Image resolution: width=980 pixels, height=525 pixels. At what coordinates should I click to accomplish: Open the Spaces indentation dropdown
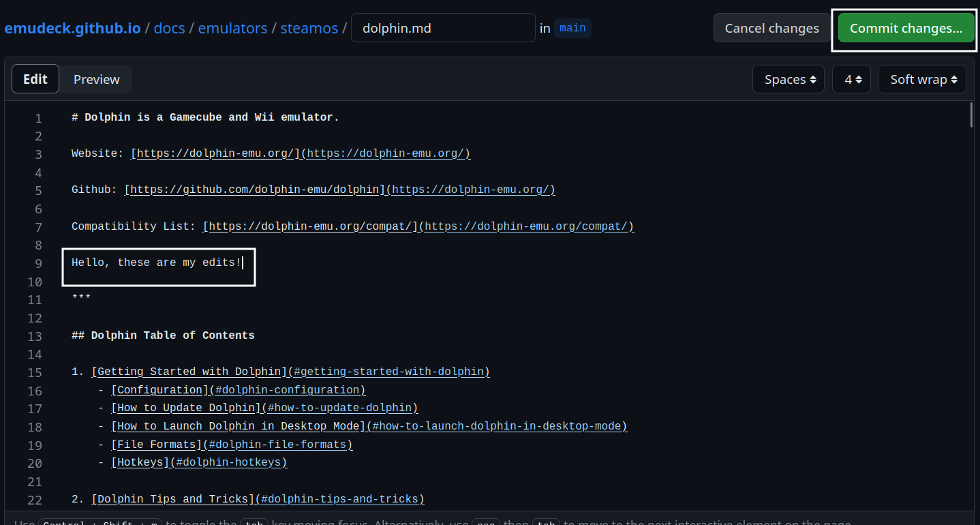(x=788, y=78)
